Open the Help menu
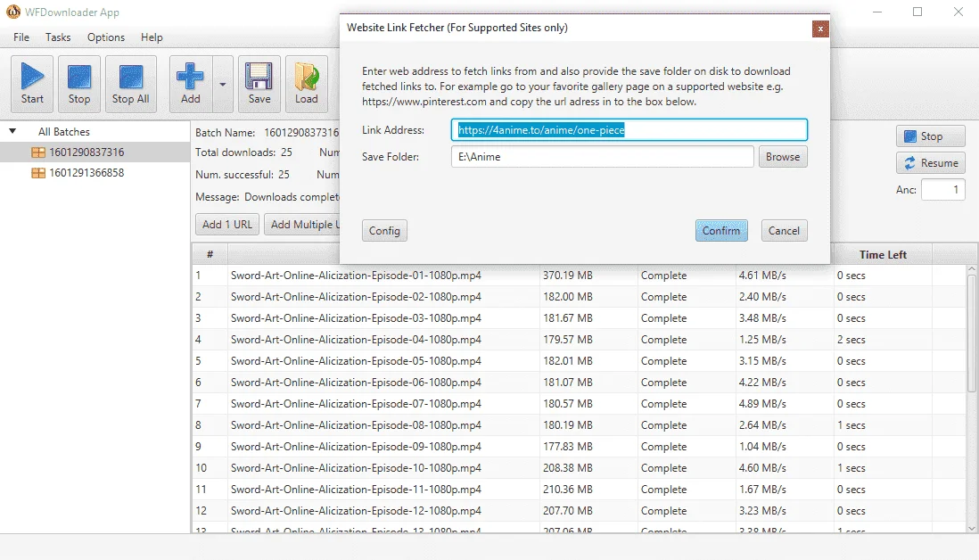979x560 pixels. tap(152, 37)
